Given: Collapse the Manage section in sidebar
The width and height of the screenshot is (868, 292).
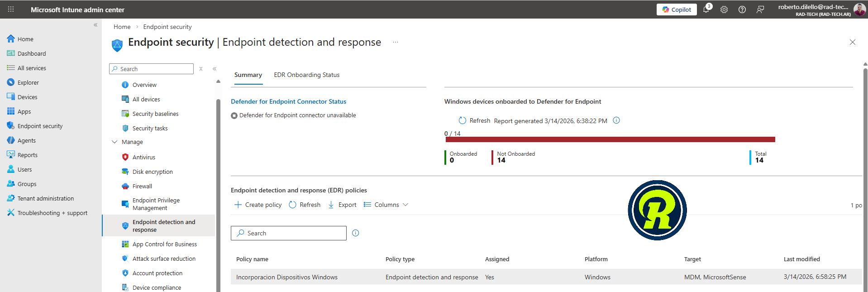Looking at the screenshot, I should pyautogui.click(x=114, y=142).
